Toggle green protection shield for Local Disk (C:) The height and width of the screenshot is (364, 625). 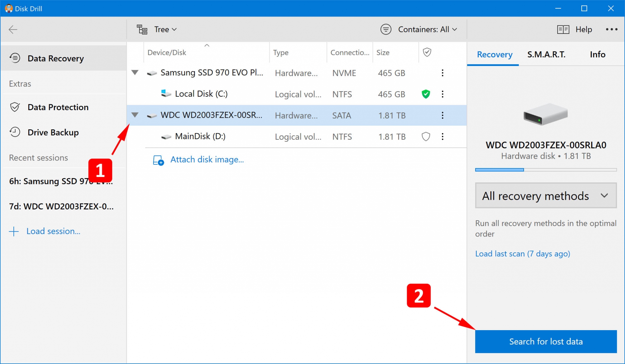click(x=426, y=94)
